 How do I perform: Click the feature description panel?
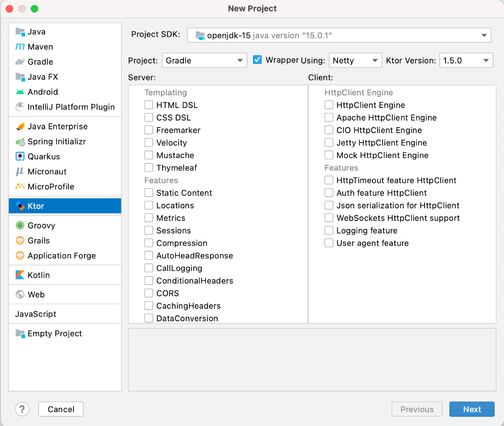(312, 360)
